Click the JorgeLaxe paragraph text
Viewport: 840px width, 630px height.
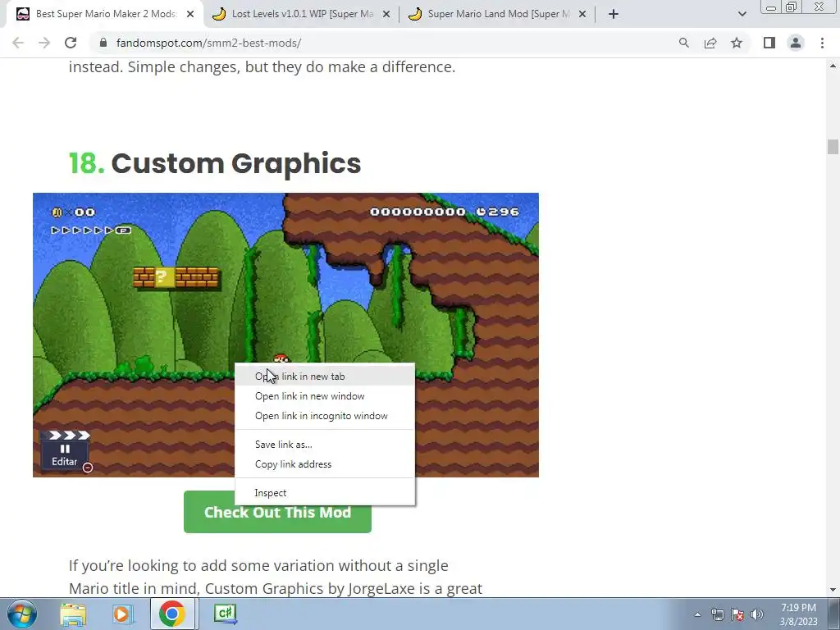click(276, 577)
